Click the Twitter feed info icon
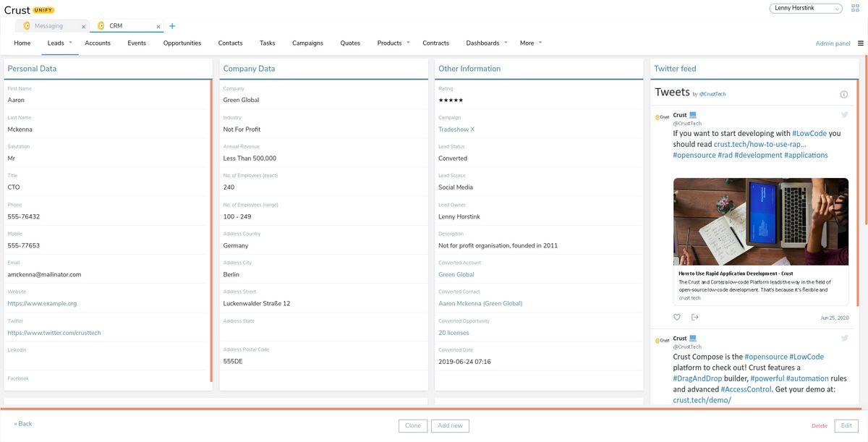The height and width of the screenshot is (442, 868). (843, 94)
